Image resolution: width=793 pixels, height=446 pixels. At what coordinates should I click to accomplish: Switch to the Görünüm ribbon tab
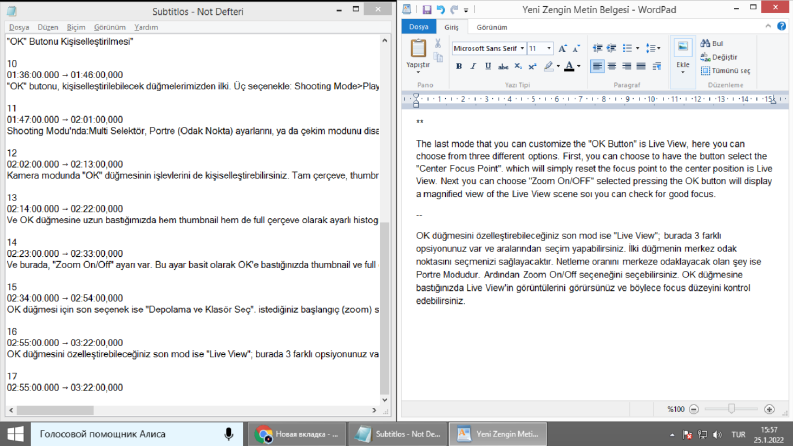tap(492, 27)
